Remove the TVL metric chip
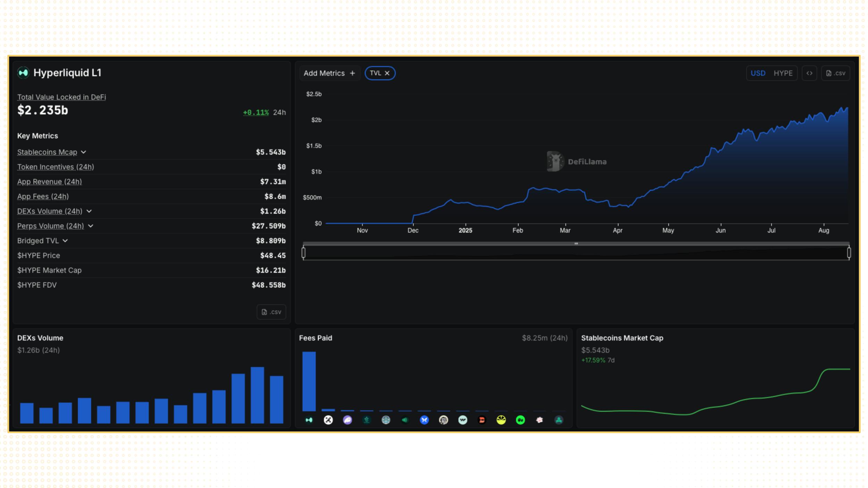The width and height of the screenshot is (868, 488). (x=387, y=73)
